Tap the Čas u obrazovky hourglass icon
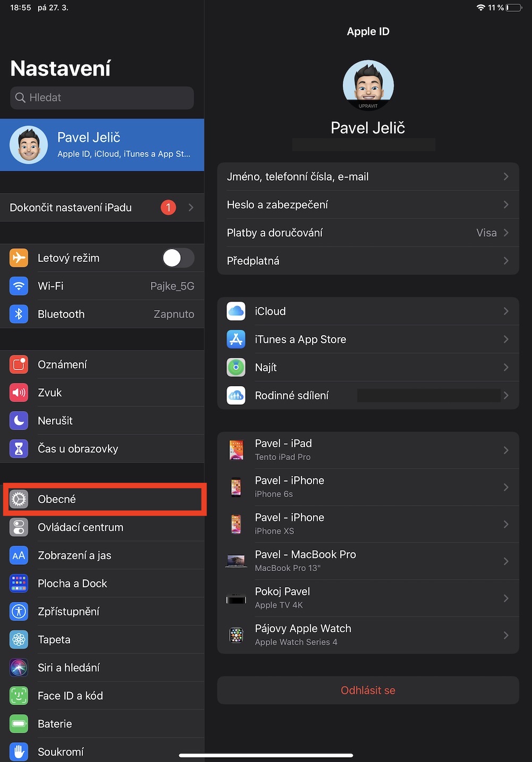 (x=19, y=449)
